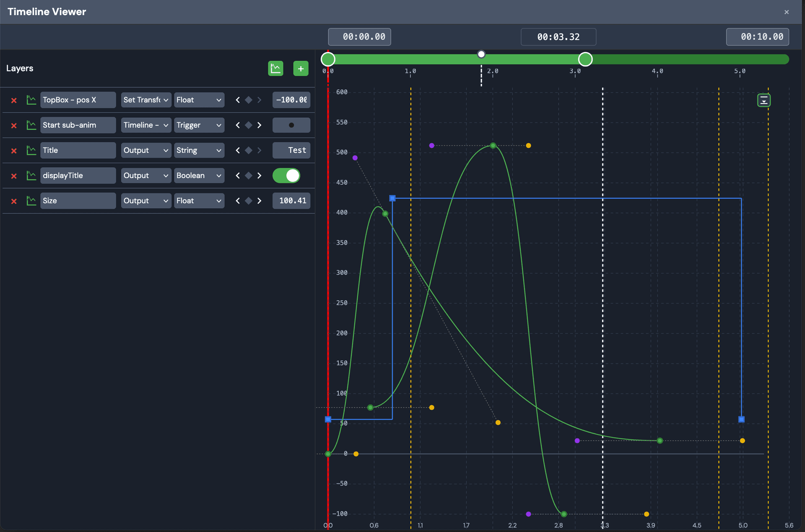The image size is (805, 532).
Task: Go to next keyframe of Start sub-anim
Action: click(x=260, y=125)
